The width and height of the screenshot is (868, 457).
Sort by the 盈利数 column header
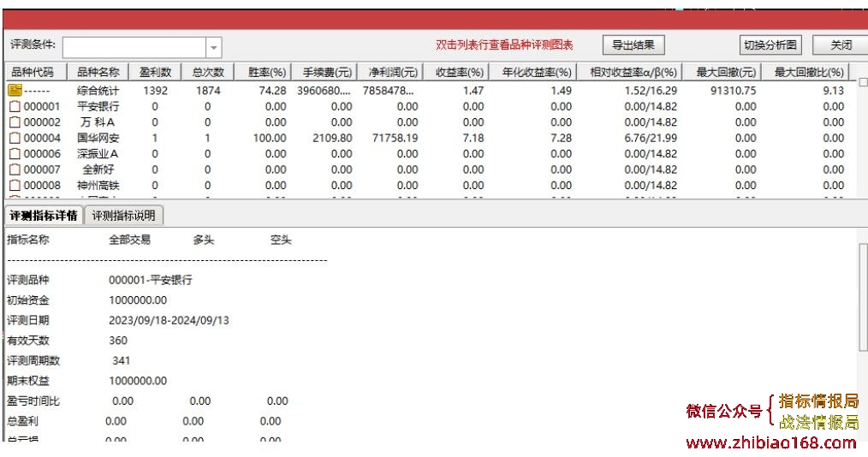(155, 72)
